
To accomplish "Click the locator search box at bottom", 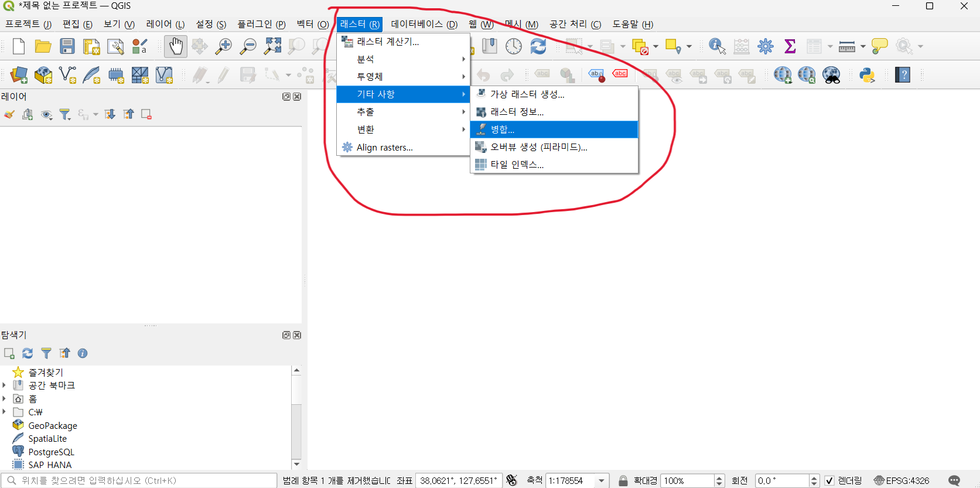I will 139,481.
